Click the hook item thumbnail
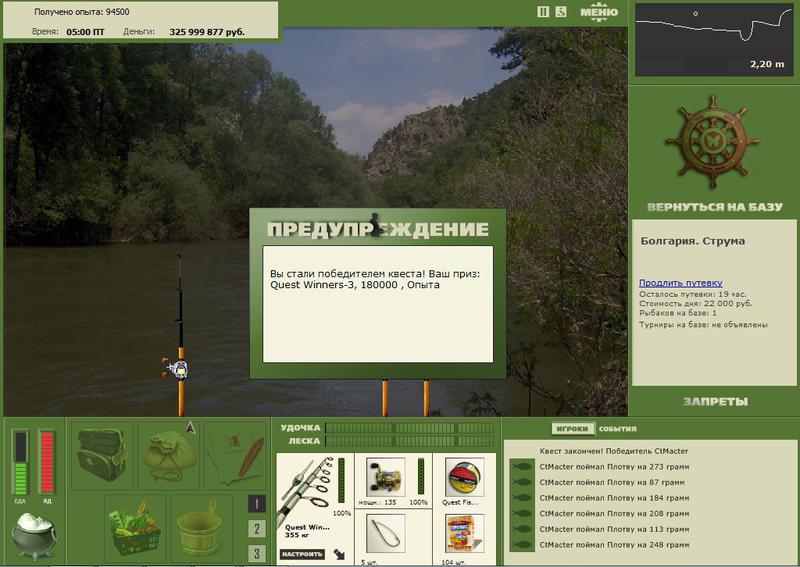800x567 pixels. coord(386,534)
